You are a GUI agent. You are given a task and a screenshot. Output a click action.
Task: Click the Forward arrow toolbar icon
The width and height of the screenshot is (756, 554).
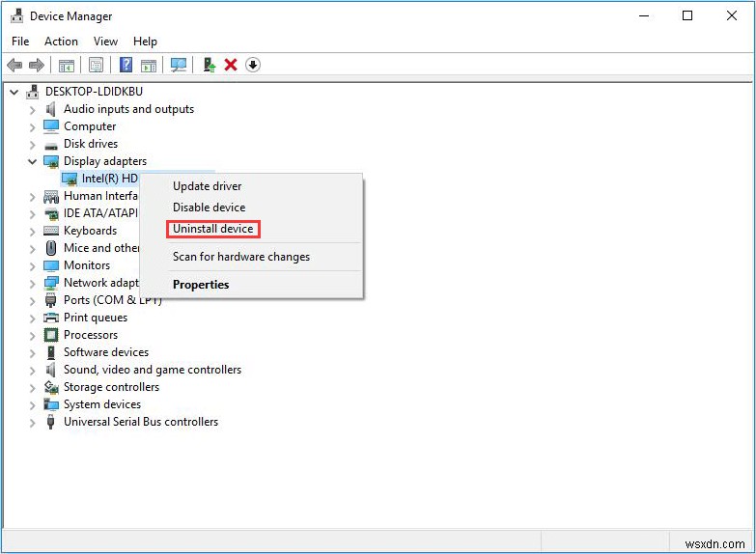click(37, 65)
